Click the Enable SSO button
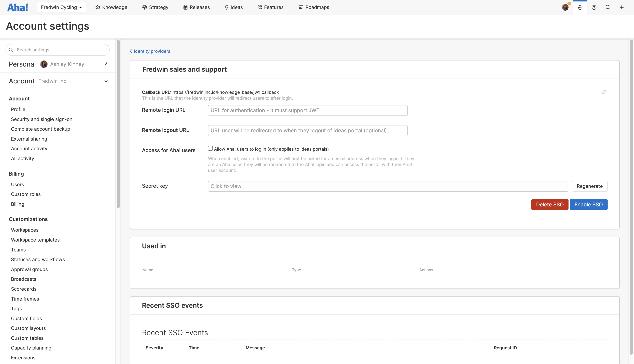The image size is (634, 364). (x=588, y=205)
